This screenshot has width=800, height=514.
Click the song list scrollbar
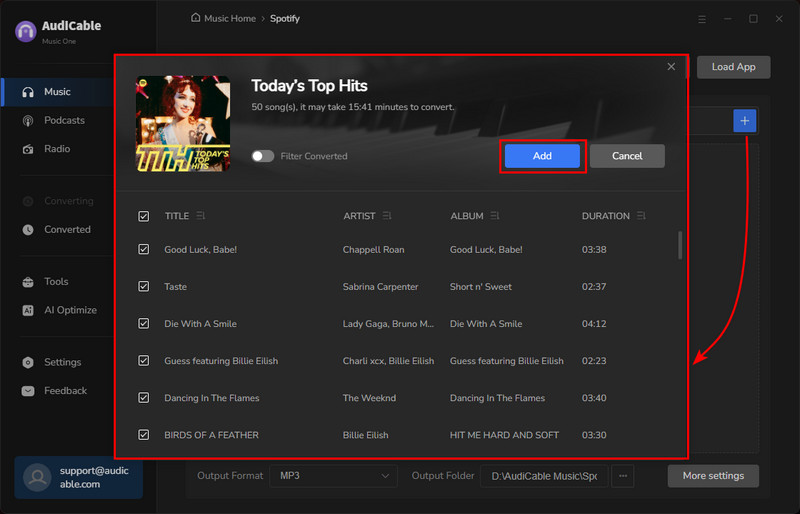pos(680,246)
